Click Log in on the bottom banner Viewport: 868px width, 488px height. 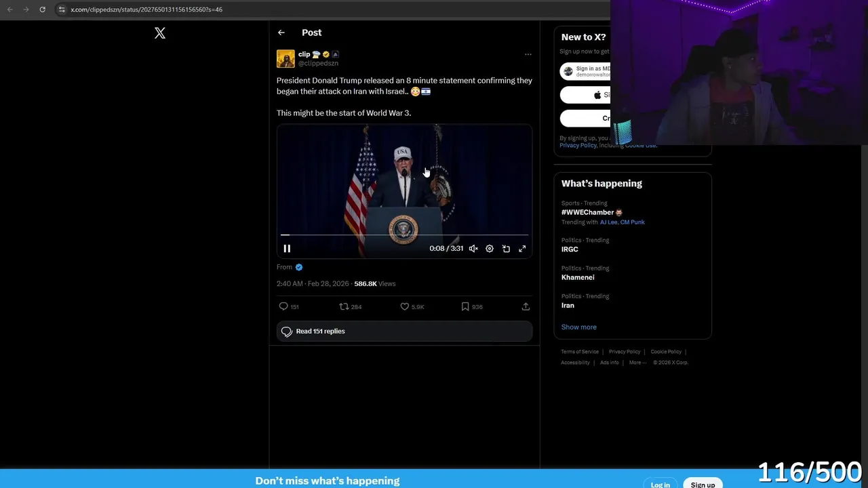660,484
